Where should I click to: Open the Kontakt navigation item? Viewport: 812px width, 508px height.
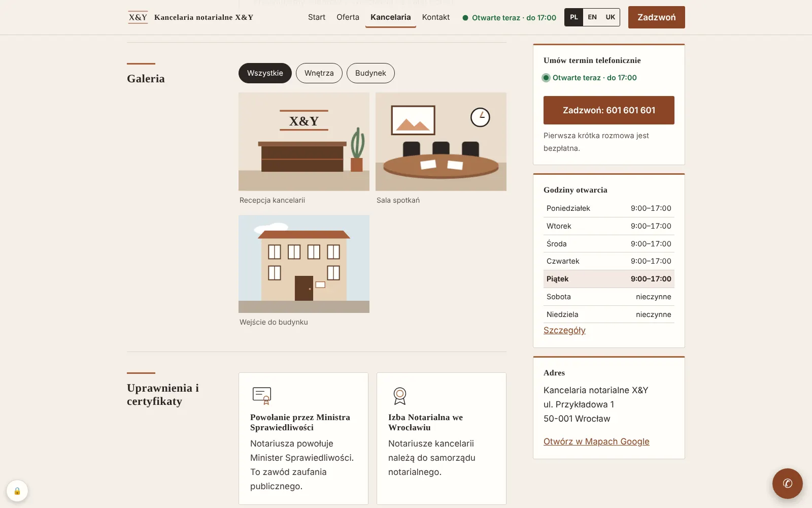(x=436, y=17)
